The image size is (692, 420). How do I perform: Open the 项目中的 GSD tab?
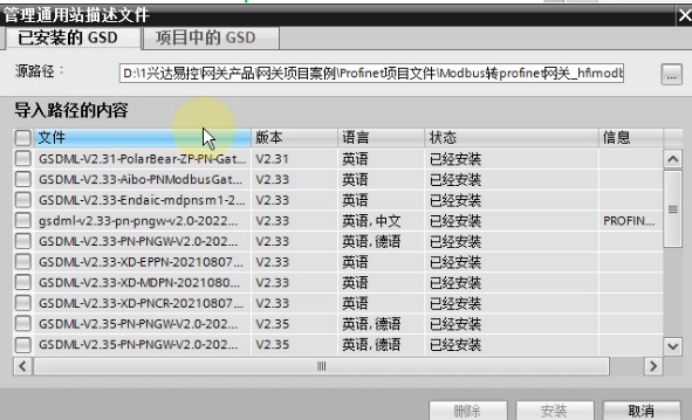211,38
